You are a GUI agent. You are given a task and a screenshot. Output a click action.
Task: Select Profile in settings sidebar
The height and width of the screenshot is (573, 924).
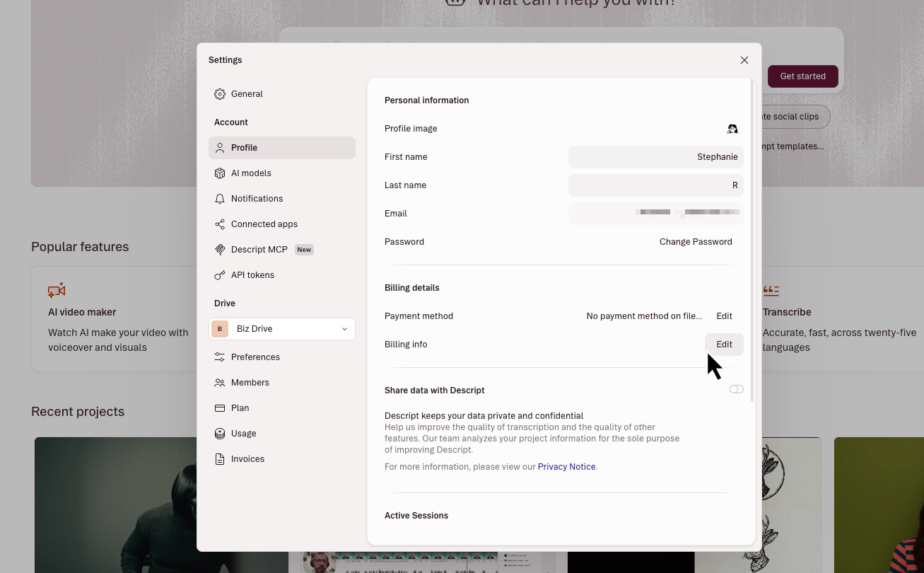[x=282, y=148]
